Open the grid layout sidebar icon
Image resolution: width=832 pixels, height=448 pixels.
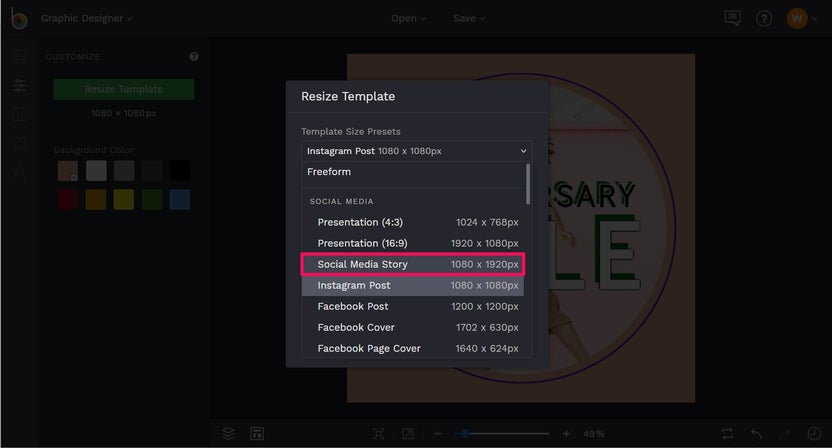[20, 114]
